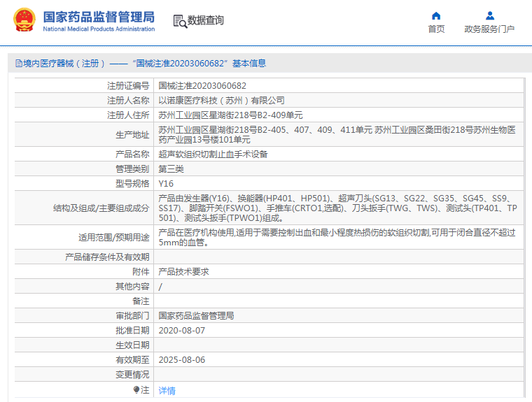
Task: Click the model value Y16
Action: click(x=166, y=184)
